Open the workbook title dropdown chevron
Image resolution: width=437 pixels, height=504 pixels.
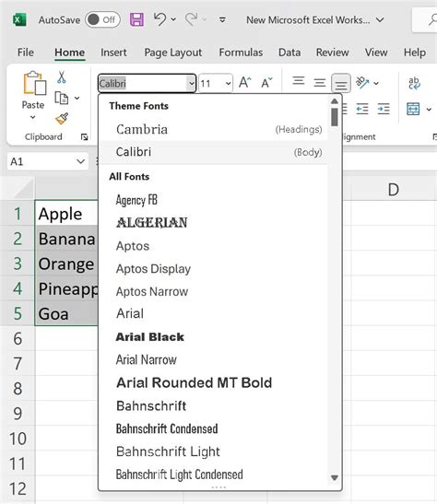pos(380,20)
